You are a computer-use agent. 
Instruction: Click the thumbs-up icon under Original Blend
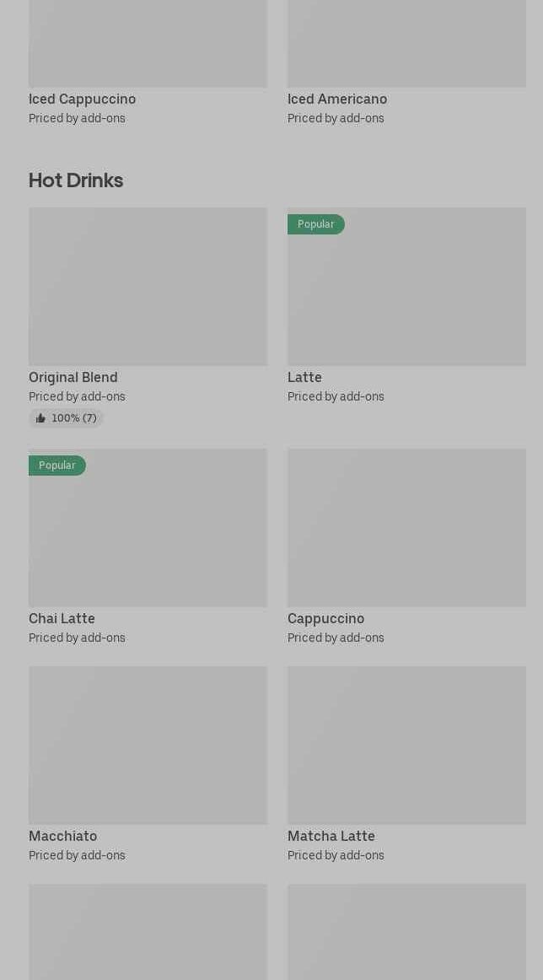40,418
